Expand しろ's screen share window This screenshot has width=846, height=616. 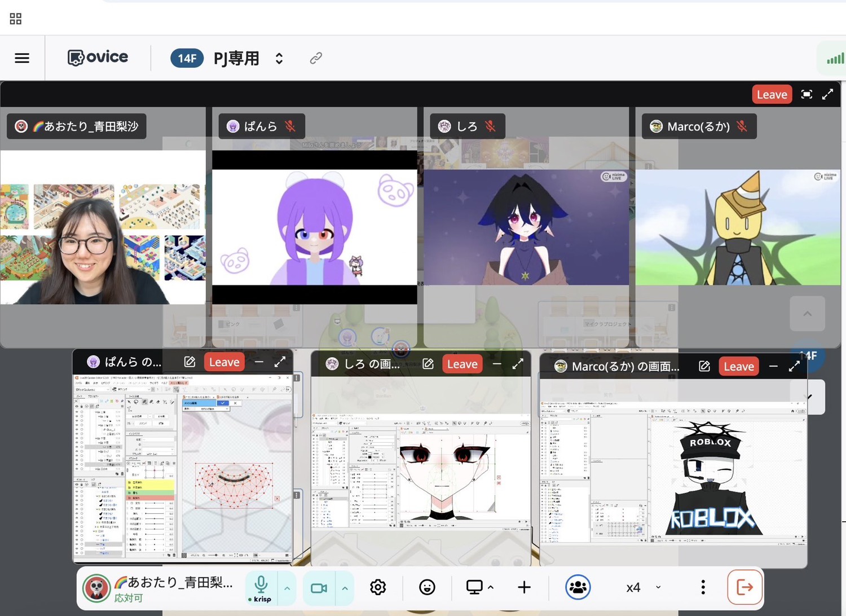pos(518,364)
